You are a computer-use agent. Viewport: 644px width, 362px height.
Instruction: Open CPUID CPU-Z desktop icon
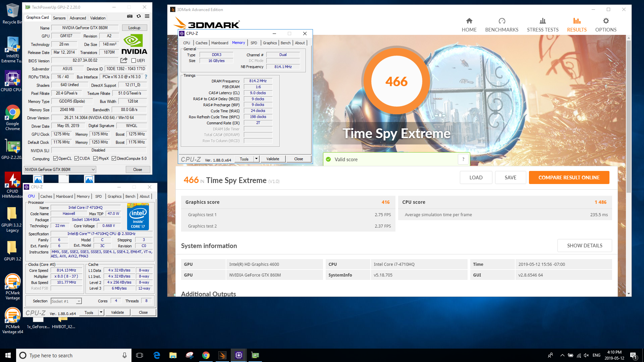click(x=12, y=81)
